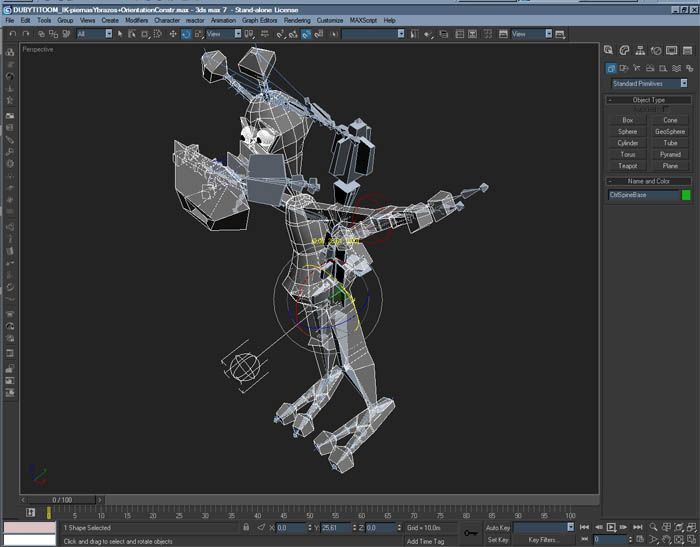Image resolution: width=700 pixels, height=547 pixels.
Task: Activate the Select and Rotate tool
Action: 186,33
